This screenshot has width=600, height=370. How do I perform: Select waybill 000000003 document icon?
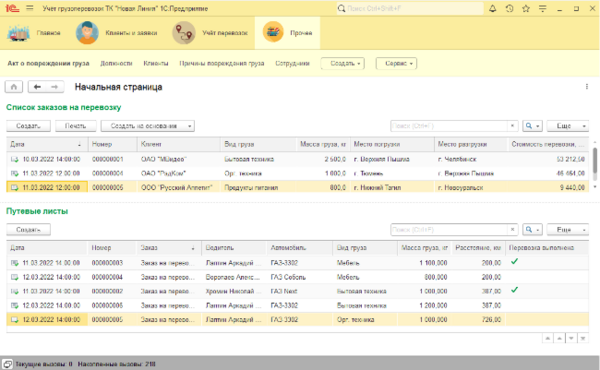tap(15, 263)
